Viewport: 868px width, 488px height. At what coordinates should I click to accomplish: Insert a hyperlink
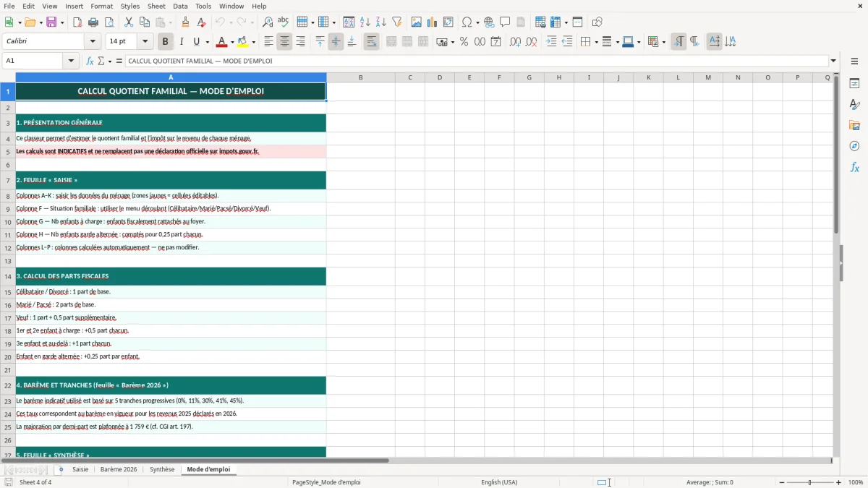[x=490, y=22]
